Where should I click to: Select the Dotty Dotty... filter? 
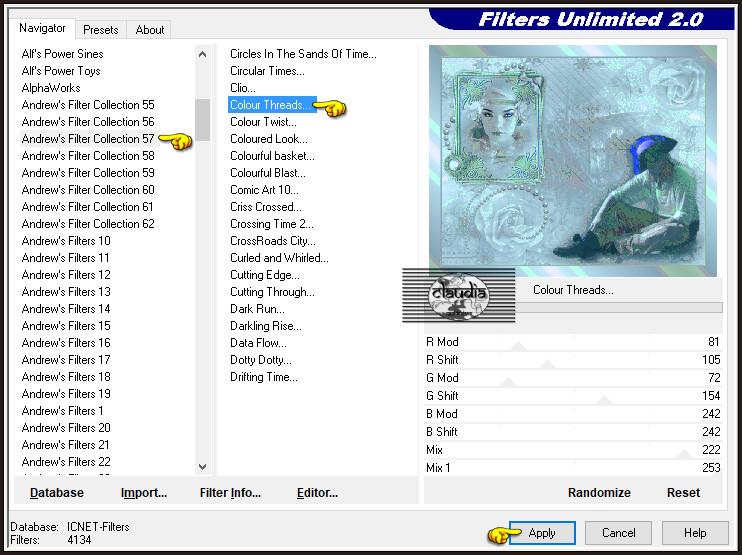[261, 361]
